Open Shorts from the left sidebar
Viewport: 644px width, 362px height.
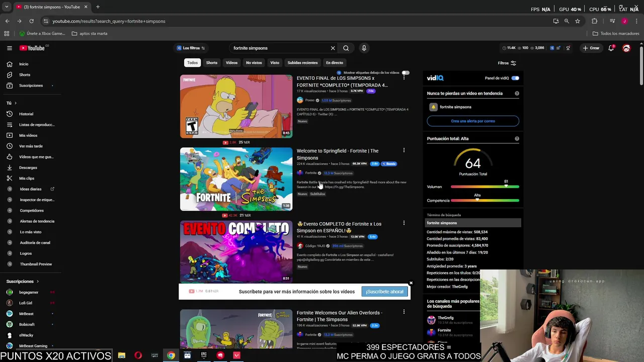click(25, 75)
